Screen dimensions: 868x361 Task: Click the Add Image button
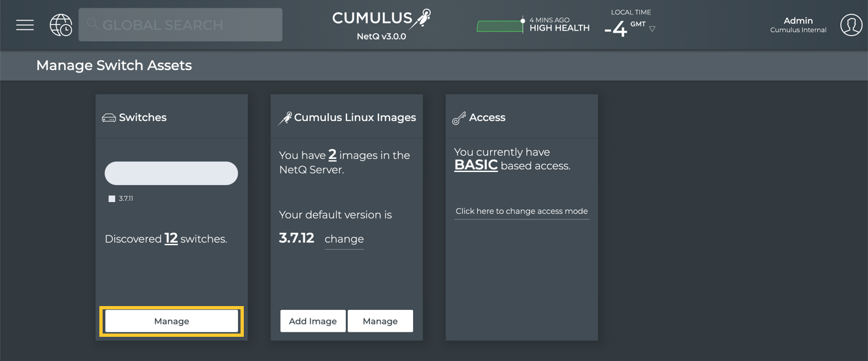[x=313, y=321]
